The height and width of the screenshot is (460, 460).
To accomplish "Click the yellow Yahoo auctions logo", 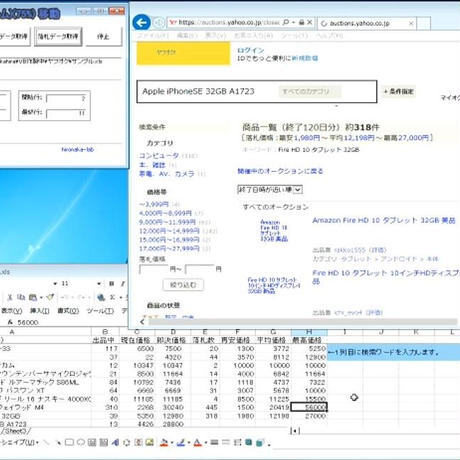I will pyautogui.click(x=183, y=53).
